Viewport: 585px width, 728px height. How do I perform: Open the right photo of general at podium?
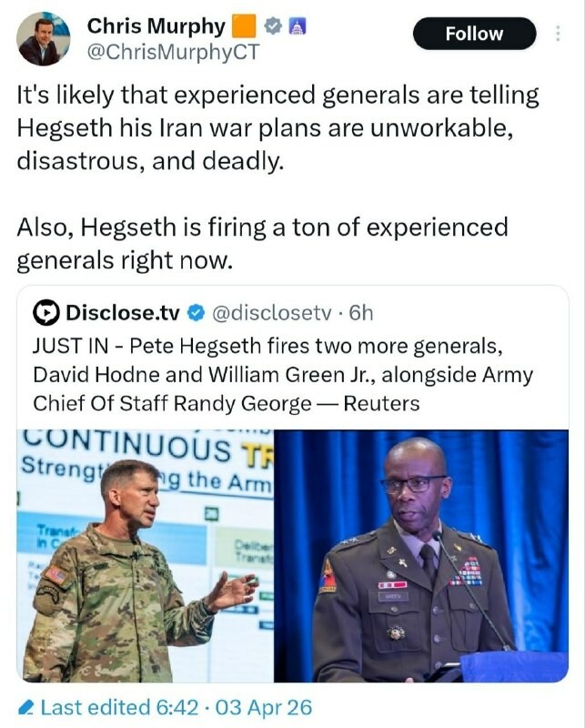[x=423, y=555]
